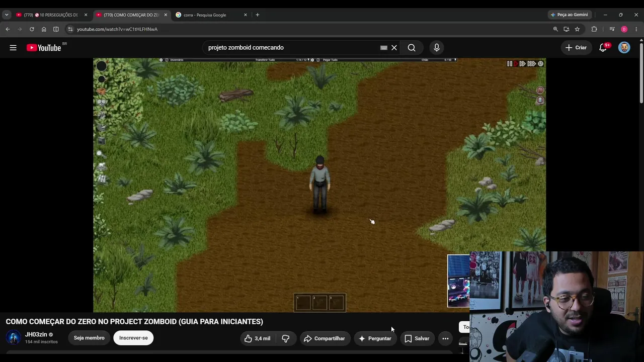Close the 'corra - Pesquisa Google' tab
The height and width of the screenshot is (362, 644).
(x=246, y=15)
